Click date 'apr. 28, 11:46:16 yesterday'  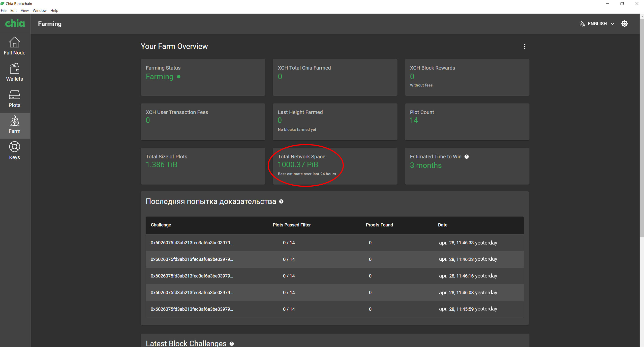[x=468, y=276]
